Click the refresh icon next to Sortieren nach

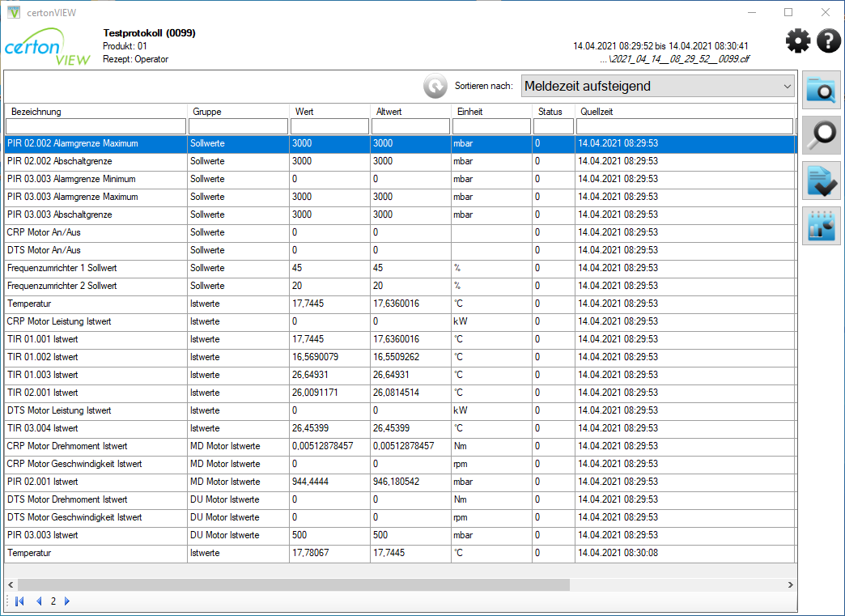point(435,86)
